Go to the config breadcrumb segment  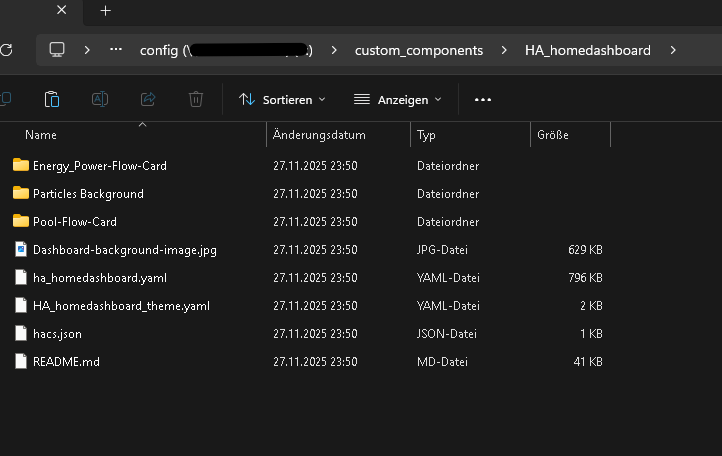pos(226,50)
